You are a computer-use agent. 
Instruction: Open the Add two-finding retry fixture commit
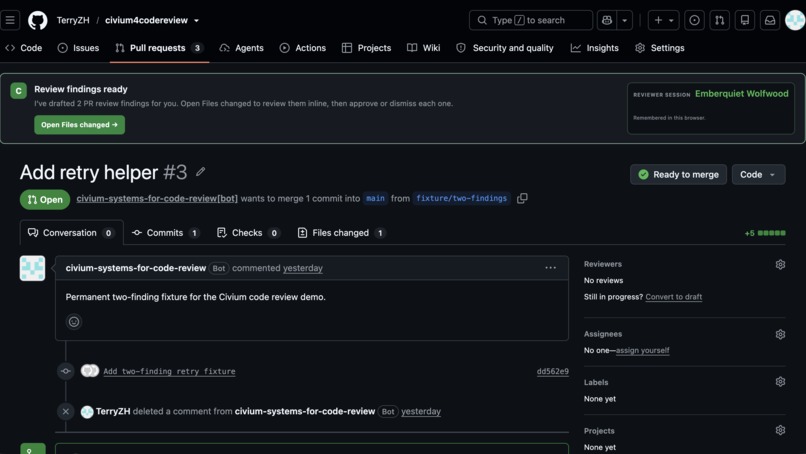[169, 371]
